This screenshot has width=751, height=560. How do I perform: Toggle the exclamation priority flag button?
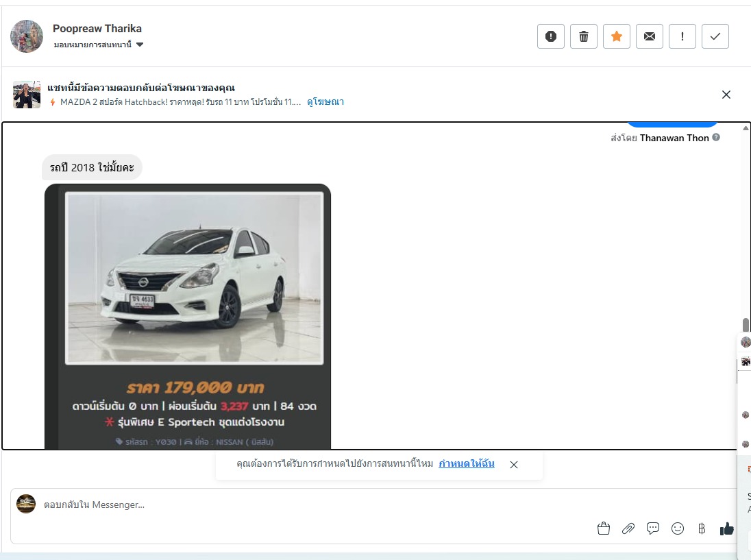(682, 36)
